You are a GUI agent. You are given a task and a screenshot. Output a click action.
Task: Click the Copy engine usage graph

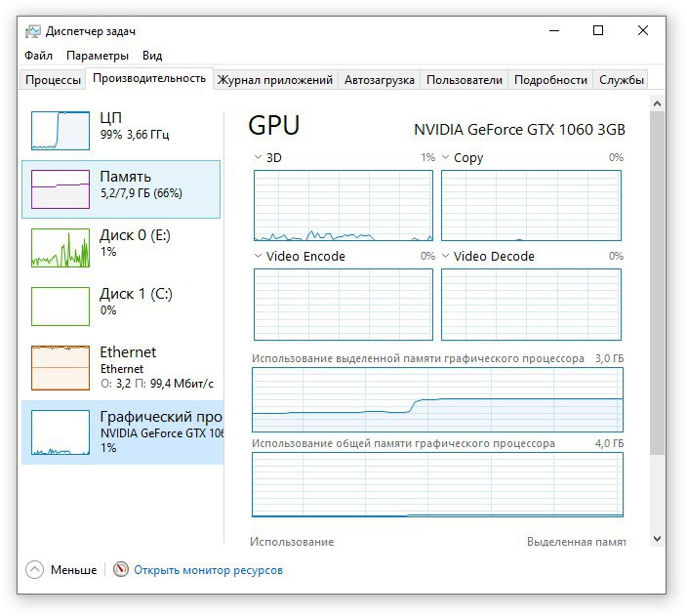point(531,206)
